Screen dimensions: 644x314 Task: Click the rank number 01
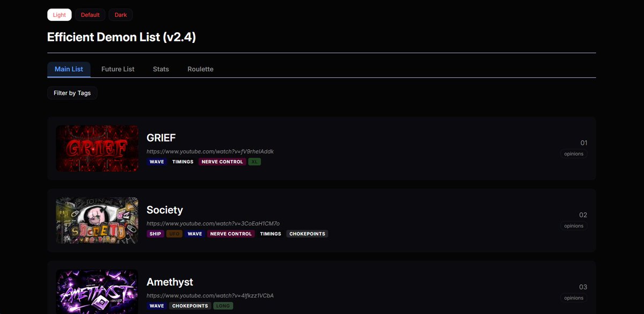(584, 143)
